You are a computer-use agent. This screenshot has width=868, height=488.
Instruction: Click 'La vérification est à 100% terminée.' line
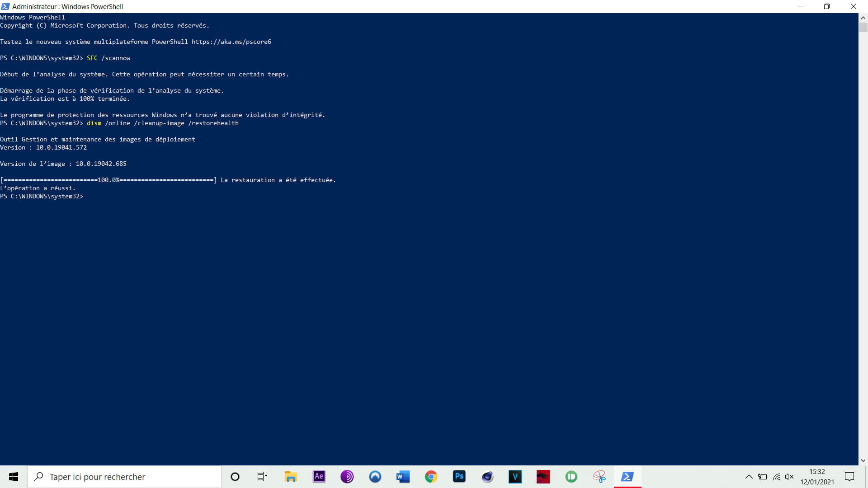tap(65, 99)
